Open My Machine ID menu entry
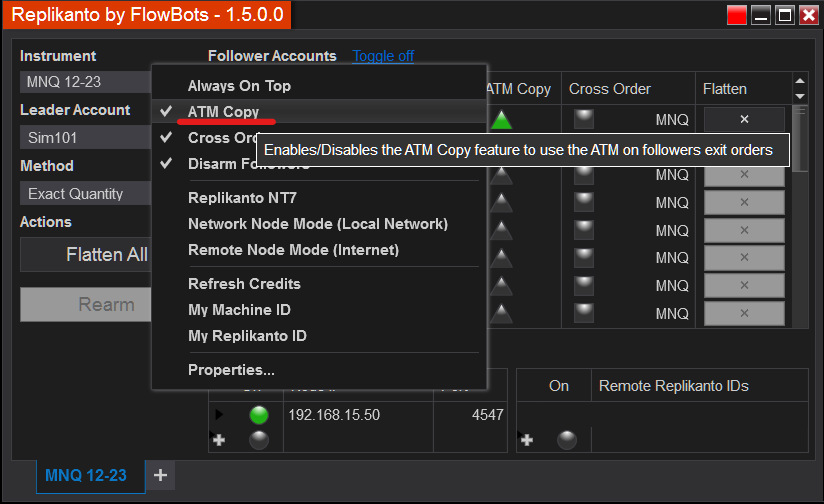Image resolution: width=824 pixels, height=504 pixels. tap(319, 310)
